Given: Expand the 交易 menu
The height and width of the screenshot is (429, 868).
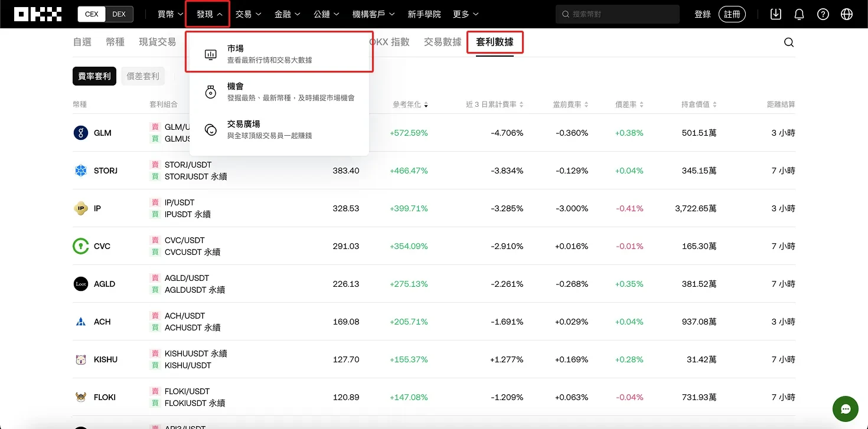Looking at the screenshot, I should tap(248, 14).
